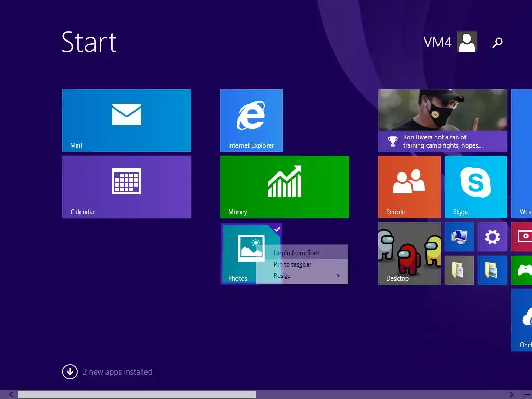Viewport: 532px width, 399px height.
Task: Open the People tile
Action: pyautogui.click(x=409, y=187)
